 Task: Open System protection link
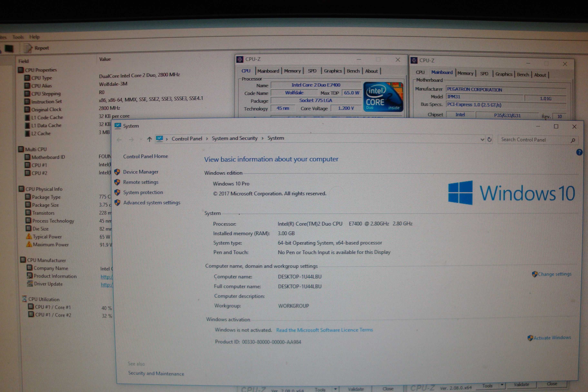coord(143,192)
